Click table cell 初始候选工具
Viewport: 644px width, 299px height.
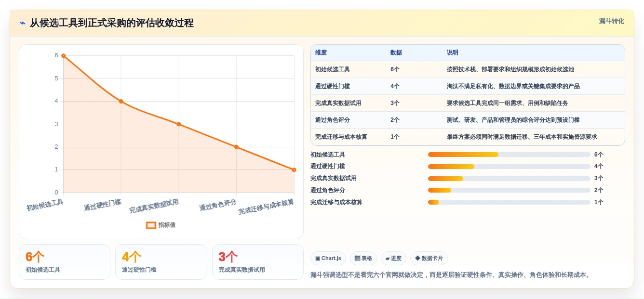click(x=333, y=69)
